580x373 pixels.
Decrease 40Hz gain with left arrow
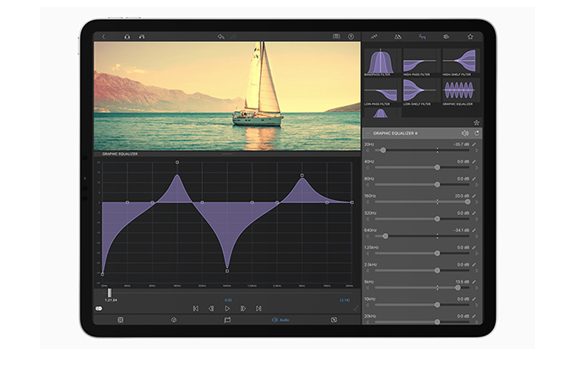click(x=368, y=168)
